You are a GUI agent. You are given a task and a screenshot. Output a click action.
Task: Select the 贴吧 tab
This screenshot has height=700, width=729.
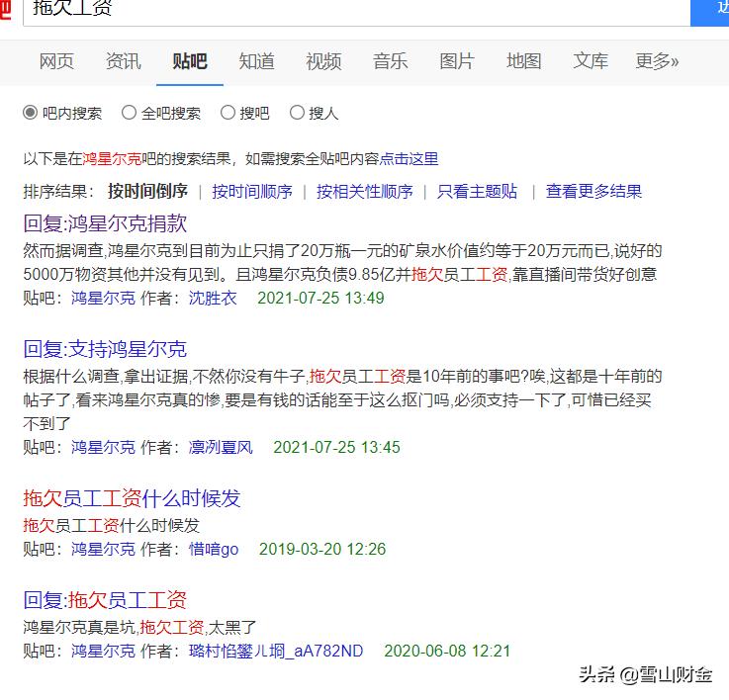[x=190, y=61]
